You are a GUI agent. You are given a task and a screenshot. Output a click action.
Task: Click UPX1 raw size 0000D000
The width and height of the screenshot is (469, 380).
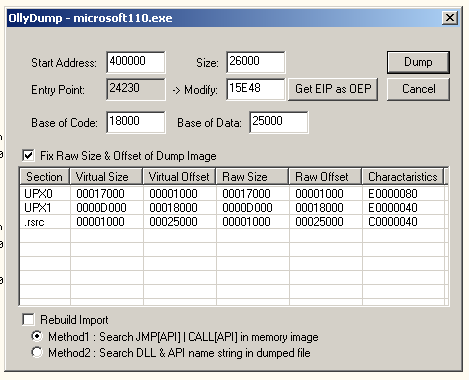click(247, 208)
